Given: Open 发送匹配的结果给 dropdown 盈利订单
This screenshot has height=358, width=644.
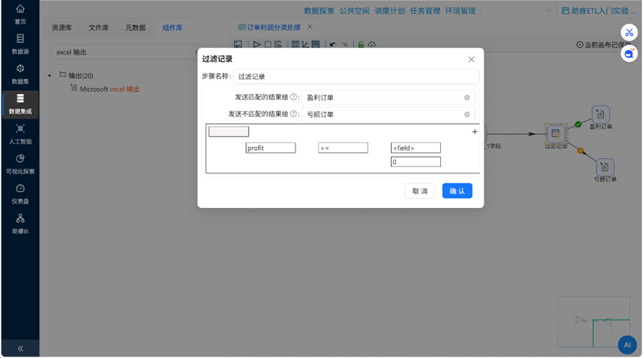Looking at the screenshot, I should pos(388,97).
